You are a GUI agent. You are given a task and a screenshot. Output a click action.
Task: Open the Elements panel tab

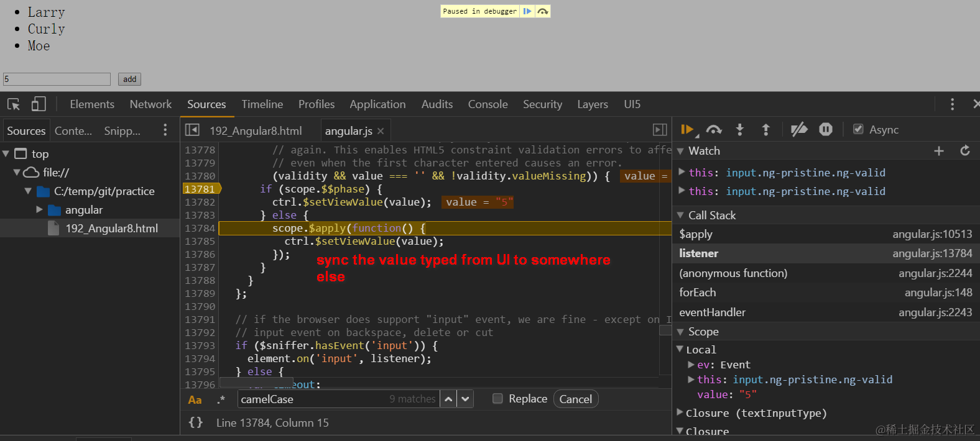tap(92, 104)
